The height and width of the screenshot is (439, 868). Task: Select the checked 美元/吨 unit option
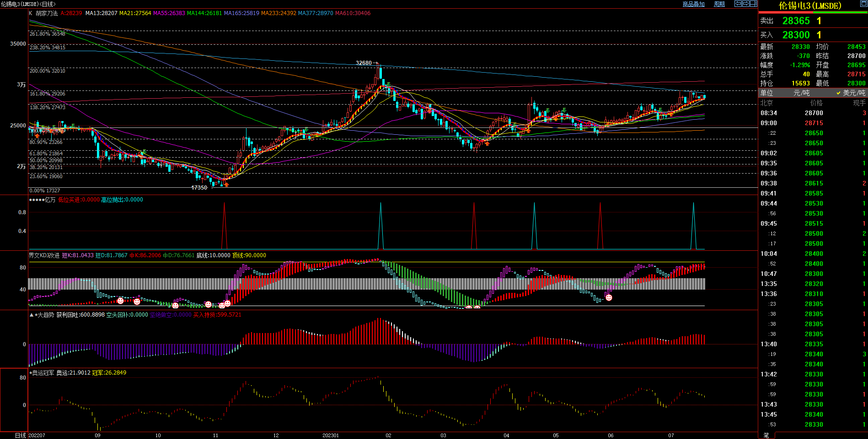click(x=851, y=93)
